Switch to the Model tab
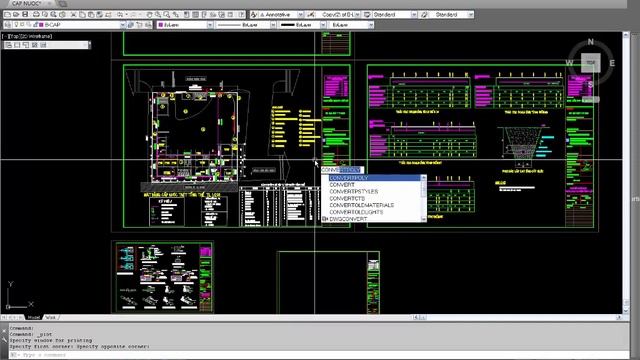The width and height of the screenshot is (640, 360). point(34,317)
